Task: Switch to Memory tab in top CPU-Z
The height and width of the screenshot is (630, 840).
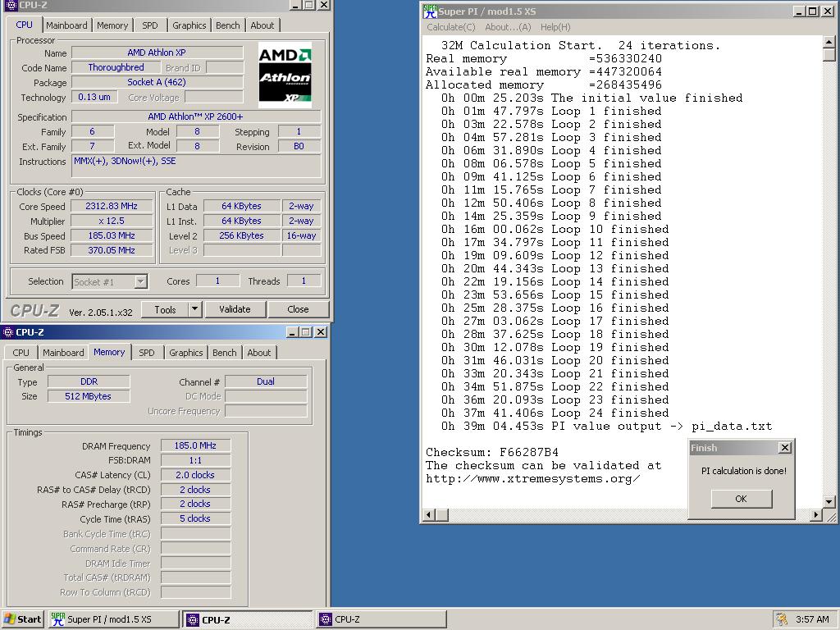Action: (x=112, y=25)
